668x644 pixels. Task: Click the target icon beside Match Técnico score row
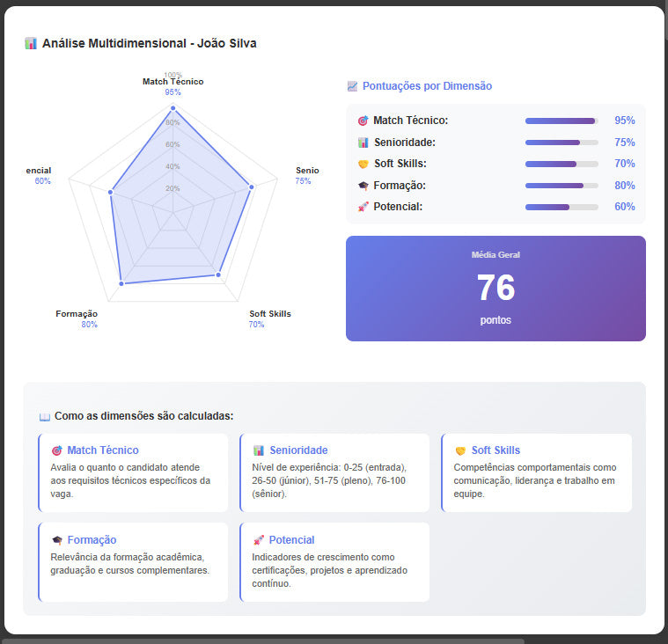pos(363,121)
